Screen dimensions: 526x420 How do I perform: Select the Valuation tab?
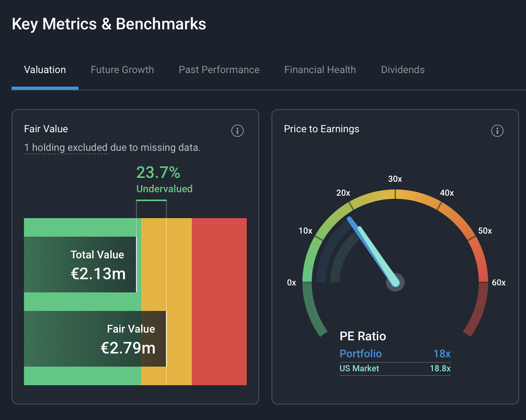pos(45,70)
